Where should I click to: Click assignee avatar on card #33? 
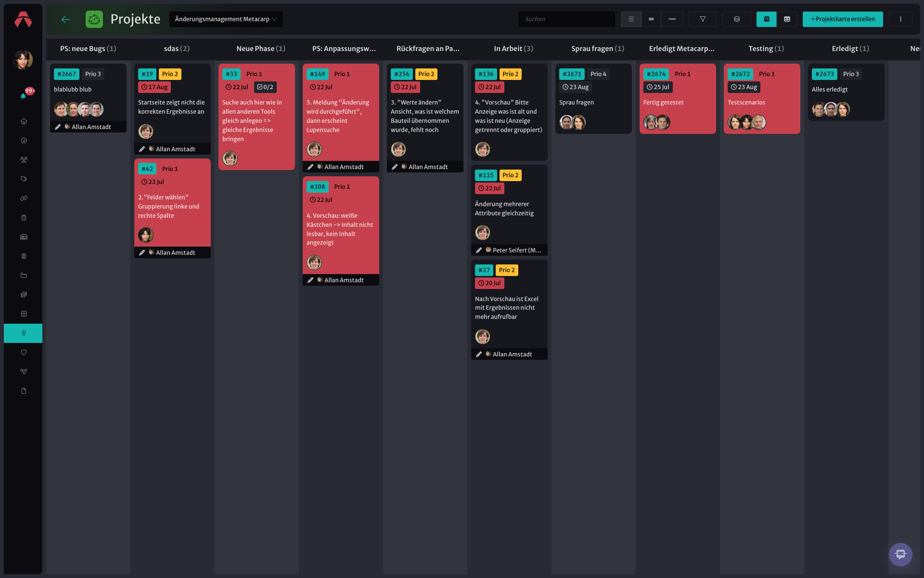pyautogui.click(x=230, y=158)
